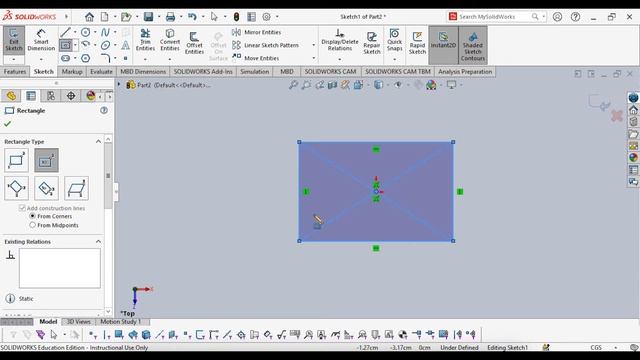Click the Print icon
Image resolution: width=640 pixels, height=360 pixels.
170,17
